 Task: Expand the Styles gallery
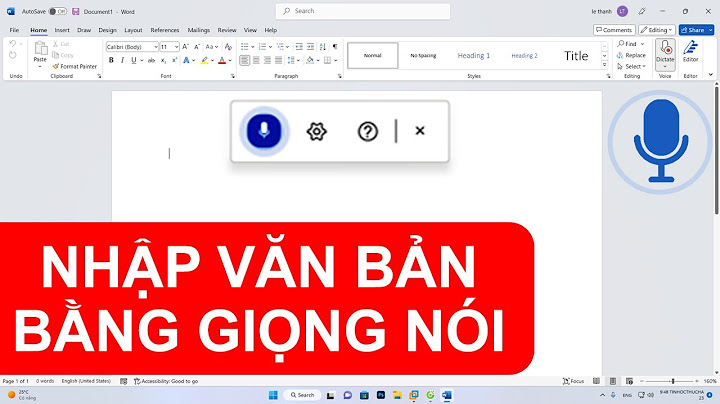coord(605,66)
